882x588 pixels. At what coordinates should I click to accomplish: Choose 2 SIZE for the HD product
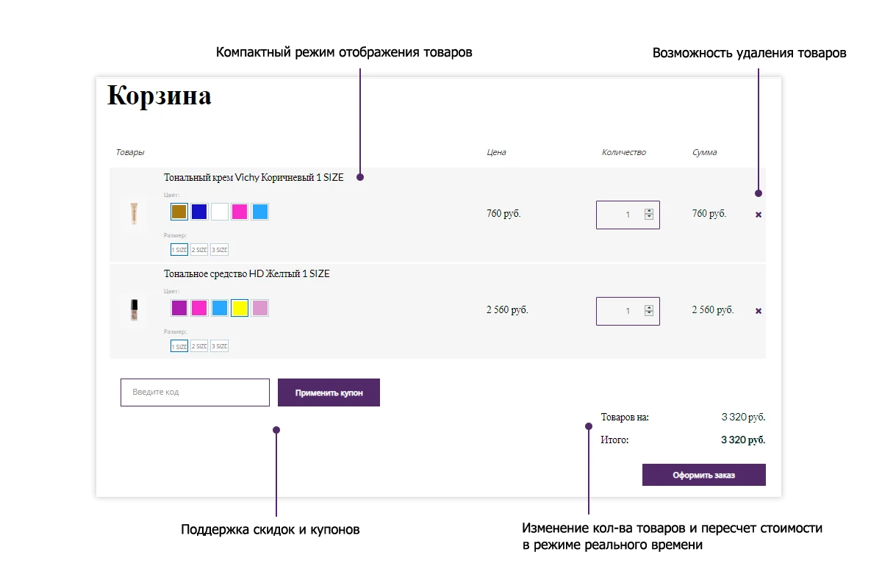(x=199, y=346)
